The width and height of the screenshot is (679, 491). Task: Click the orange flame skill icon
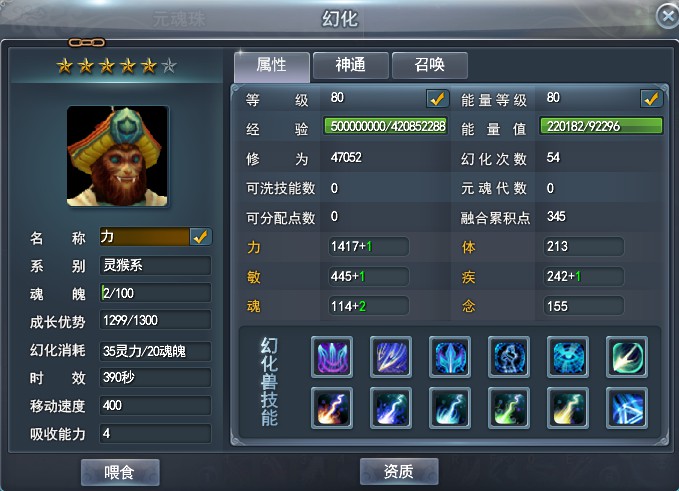[x=332, y=408]
